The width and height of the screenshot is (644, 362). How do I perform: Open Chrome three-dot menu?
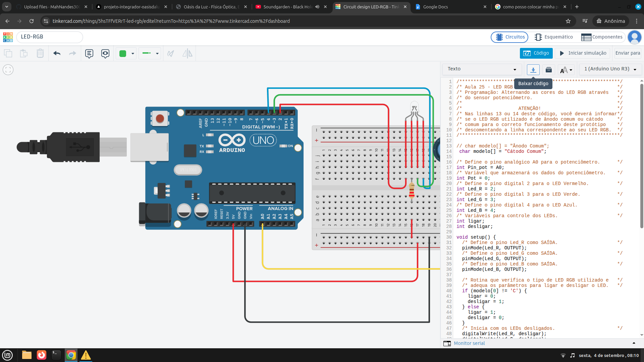pyautogui.click(x=637, y=21)
